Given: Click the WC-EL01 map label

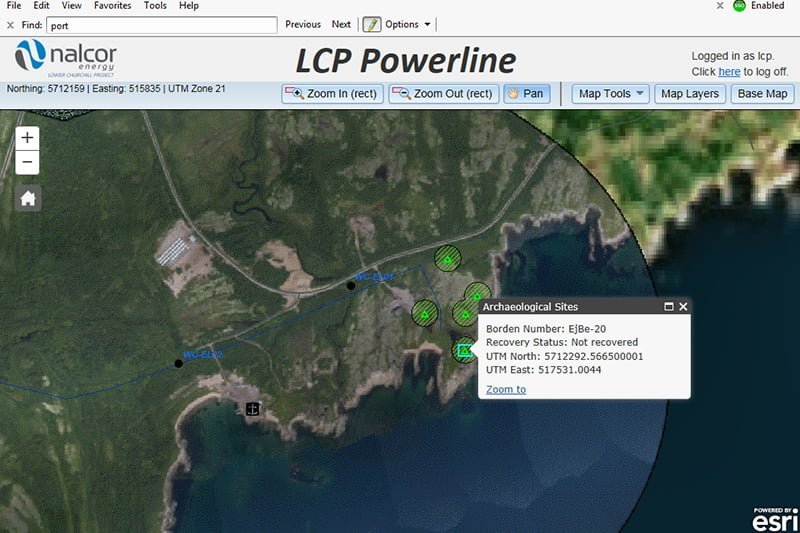Looking at the screenshot, I should pos(374,277).
